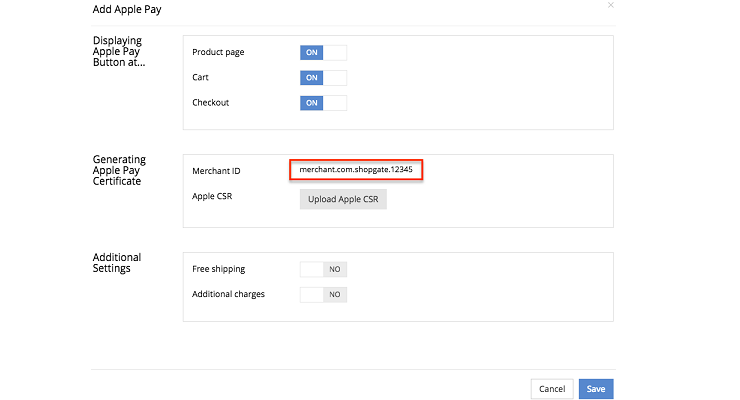Turn off the Cart Apple Pay switch
740x400 pixels.
323,78
